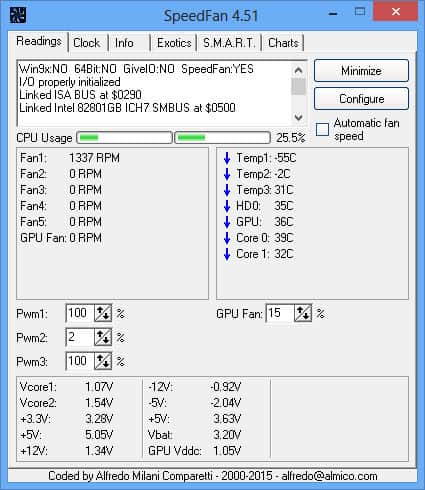Screen dimensions: 425x490
Task: Click the Pwm1 spinner arrows icon
Action: coord(103,313)
